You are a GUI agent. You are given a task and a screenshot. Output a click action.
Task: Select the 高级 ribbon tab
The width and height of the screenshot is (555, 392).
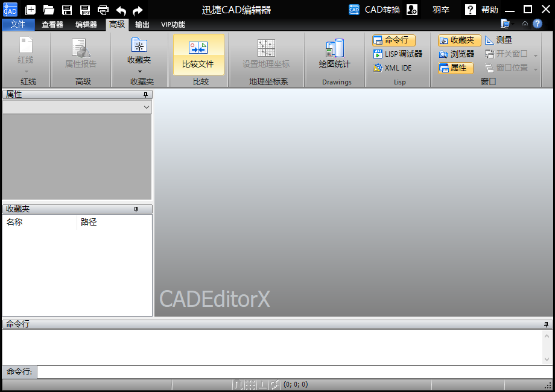(x=117, y=24)
